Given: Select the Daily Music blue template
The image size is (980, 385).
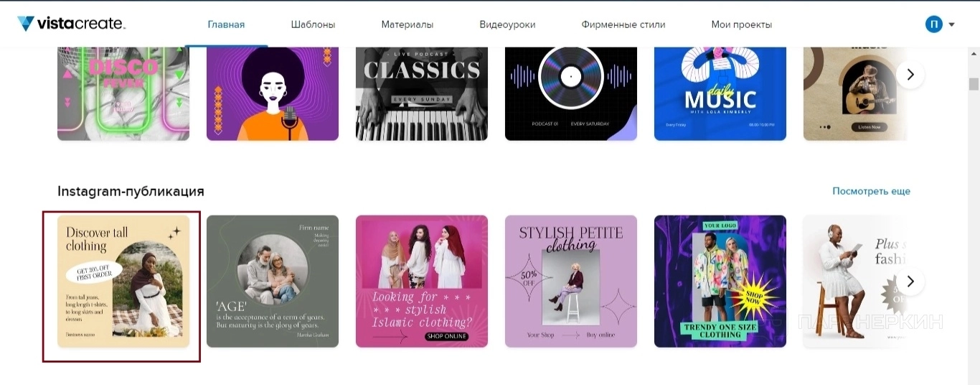Looking at the screenshot, I should (720, 93).
